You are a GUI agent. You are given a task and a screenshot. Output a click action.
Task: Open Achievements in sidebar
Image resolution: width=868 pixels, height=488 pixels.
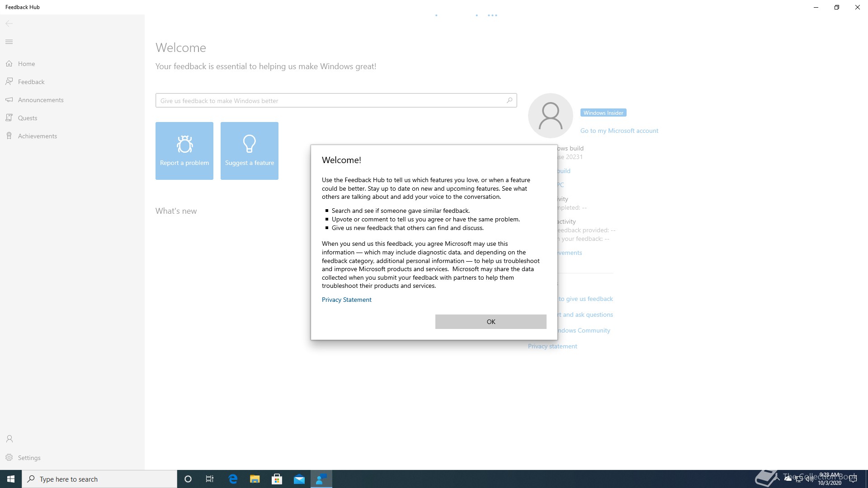[x=72, y=136]
